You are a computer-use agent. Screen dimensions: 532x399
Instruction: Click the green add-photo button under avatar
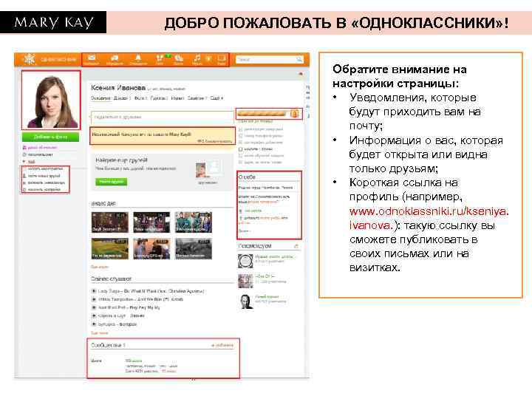50,137
